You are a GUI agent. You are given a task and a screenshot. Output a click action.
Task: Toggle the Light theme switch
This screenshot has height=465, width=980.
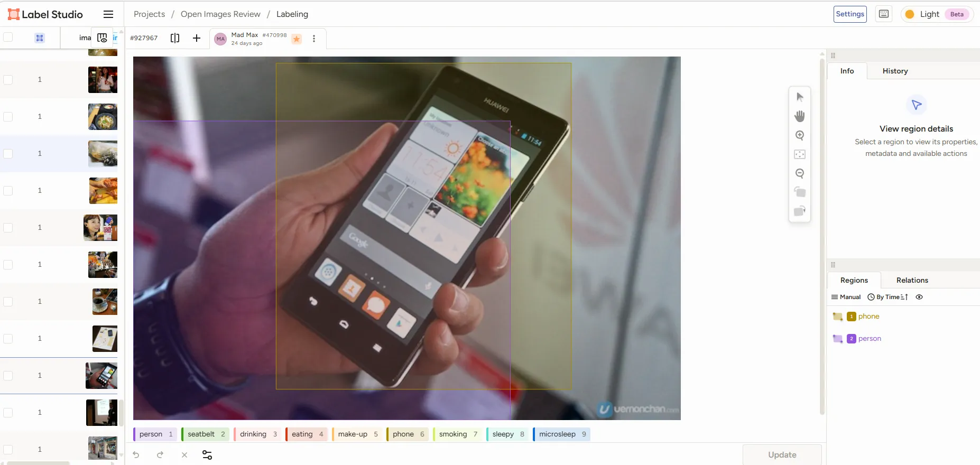point(937,14)
